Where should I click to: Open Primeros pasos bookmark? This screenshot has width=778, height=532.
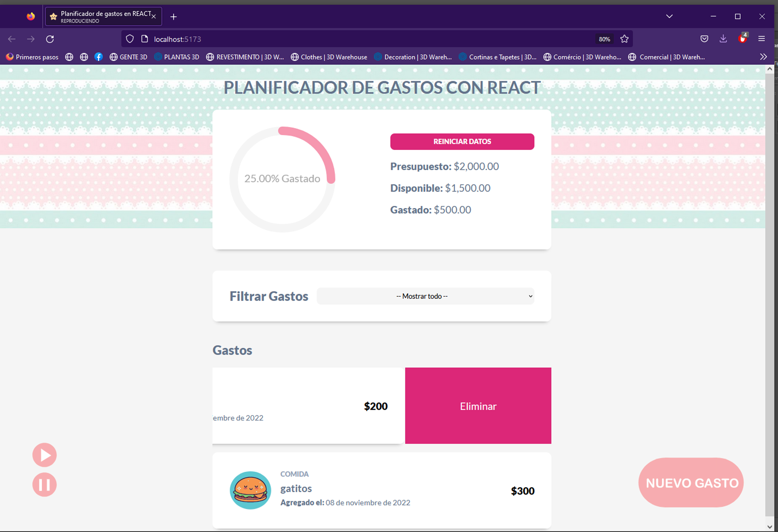(x=32, y=57)
